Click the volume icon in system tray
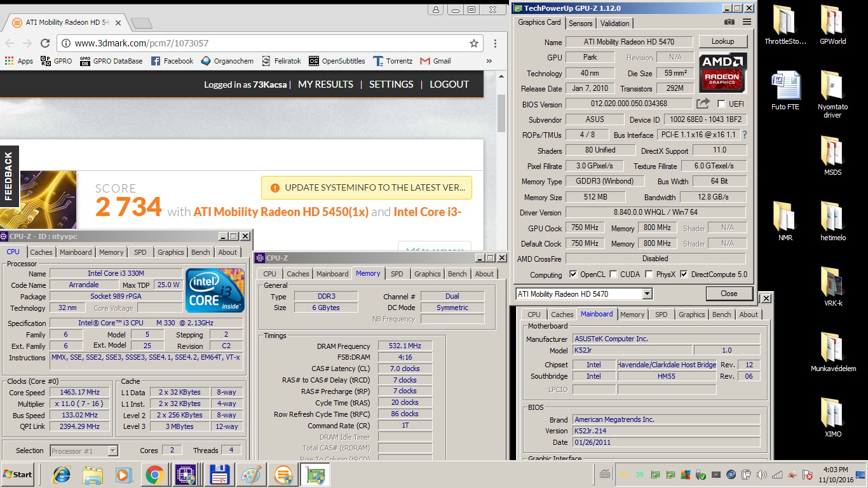Image resolution: width=868 pixels, height=488 pixels. point(761,475)
